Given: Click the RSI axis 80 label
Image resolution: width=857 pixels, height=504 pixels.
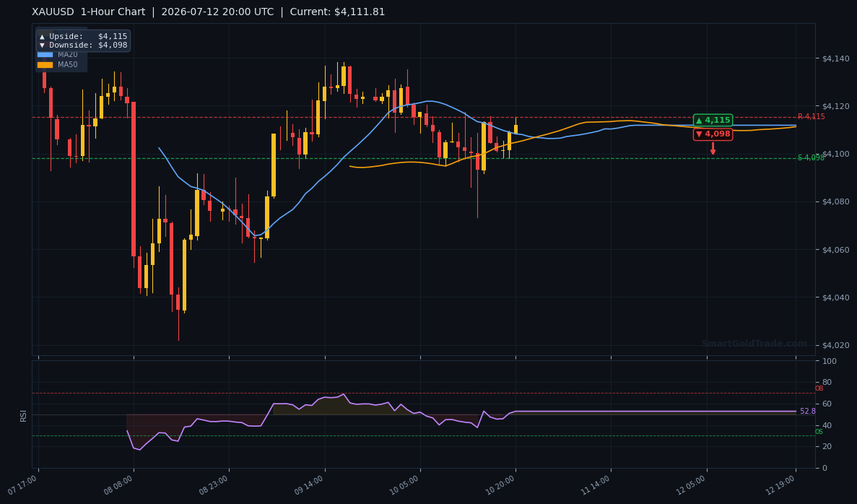Looking at the screenshot, I should coord(827,383).
